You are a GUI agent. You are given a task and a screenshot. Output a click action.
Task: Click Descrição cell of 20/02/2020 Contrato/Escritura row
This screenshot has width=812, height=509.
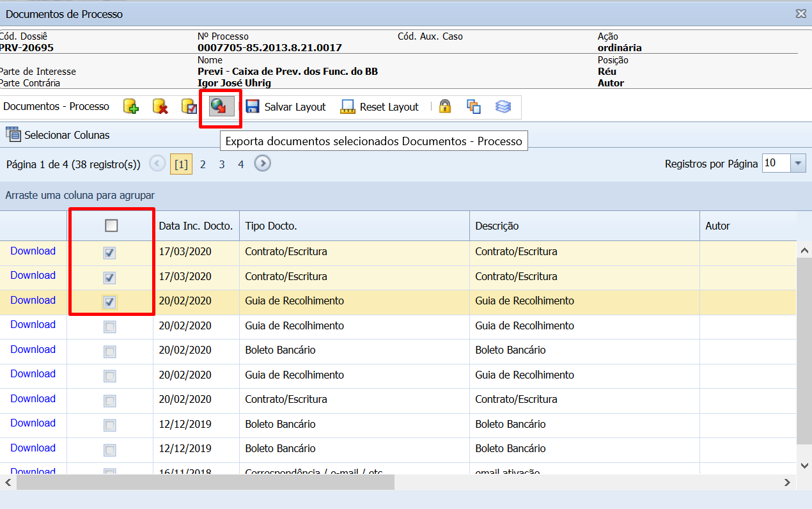point(584,399)
